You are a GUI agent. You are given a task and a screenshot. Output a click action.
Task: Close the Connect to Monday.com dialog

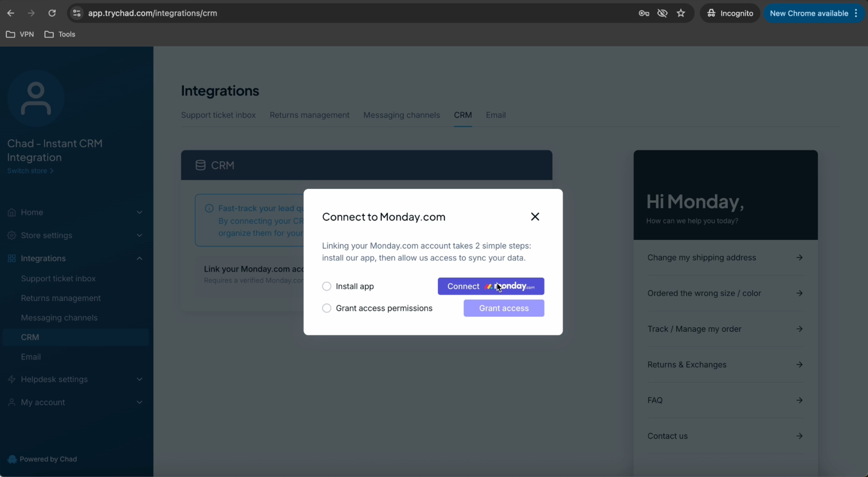(535, 217)
